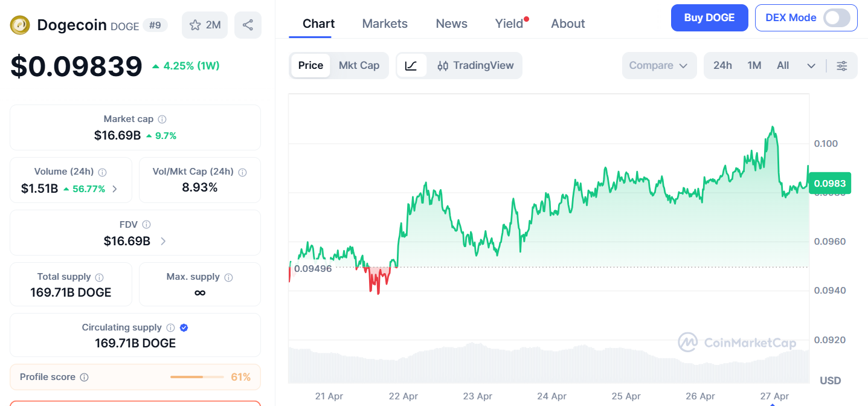Open Market cap info tooltip icon

[162, 120]
